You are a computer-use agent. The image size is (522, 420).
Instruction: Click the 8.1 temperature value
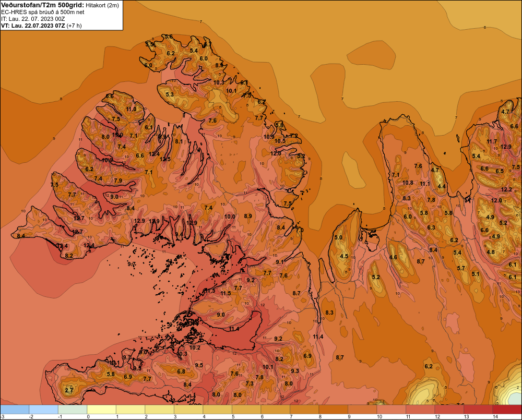tap(179, 141)
